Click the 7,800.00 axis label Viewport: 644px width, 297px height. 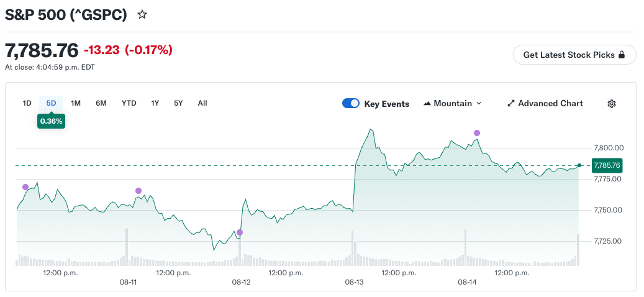point(609,148)
